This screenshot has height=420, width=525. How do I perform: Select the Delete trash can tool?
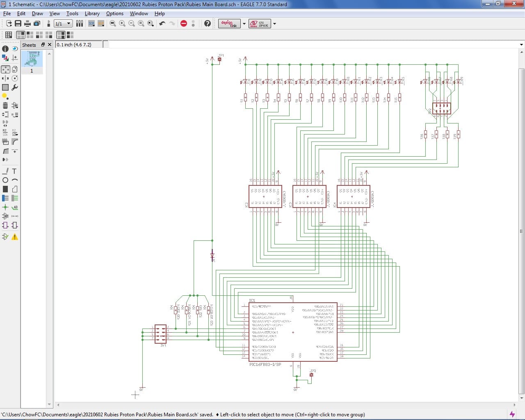(x=5, y=105)
